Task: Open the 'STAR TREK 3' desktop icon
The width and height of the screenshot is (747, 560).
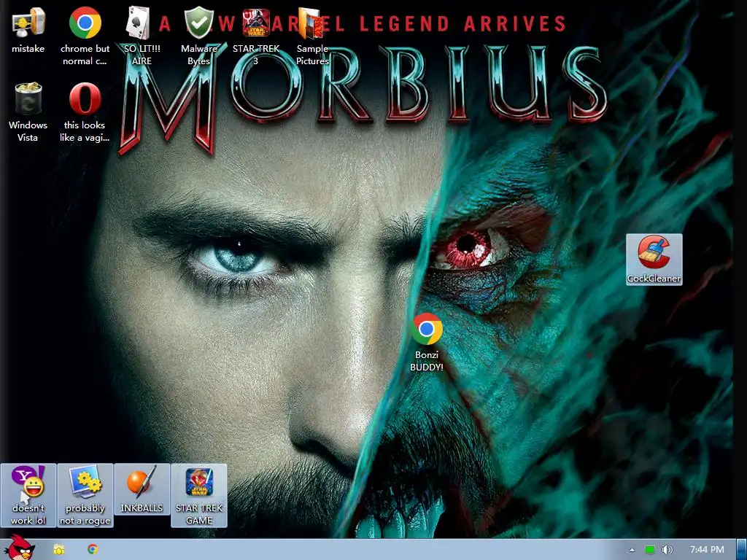Action: pos(256,36)
